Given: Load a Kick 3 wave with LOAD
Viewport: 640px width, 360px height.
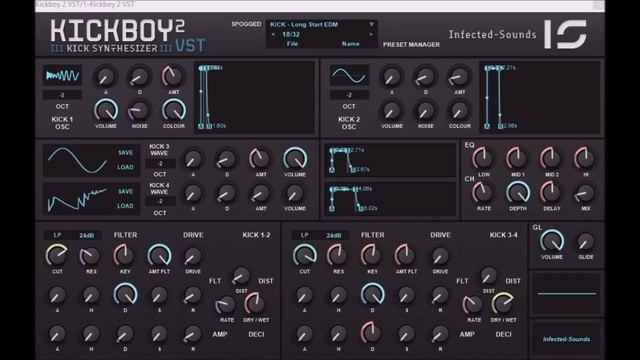Looking at the screenshot, I should 125,167.
